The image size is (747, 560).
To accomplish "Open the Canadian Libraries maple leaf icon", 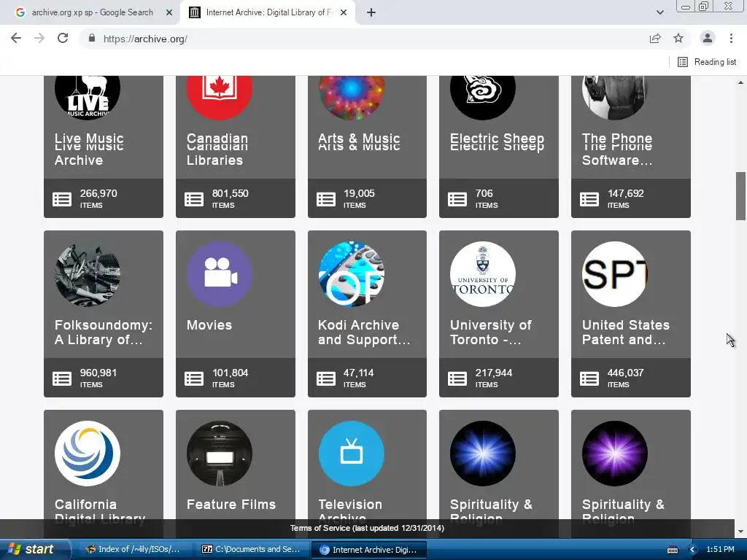I will click(x=219, y=98).
